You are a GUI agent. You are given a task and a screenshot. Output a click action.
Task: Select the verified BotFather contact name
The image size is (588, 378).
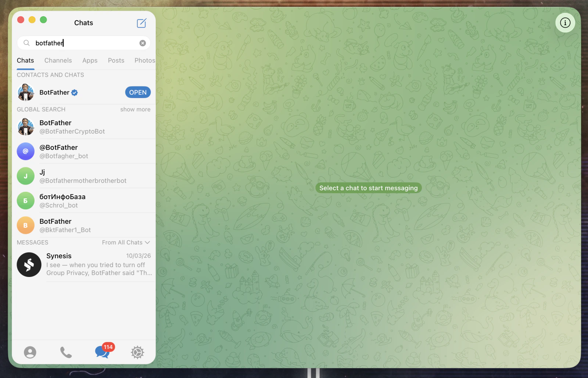54,93
